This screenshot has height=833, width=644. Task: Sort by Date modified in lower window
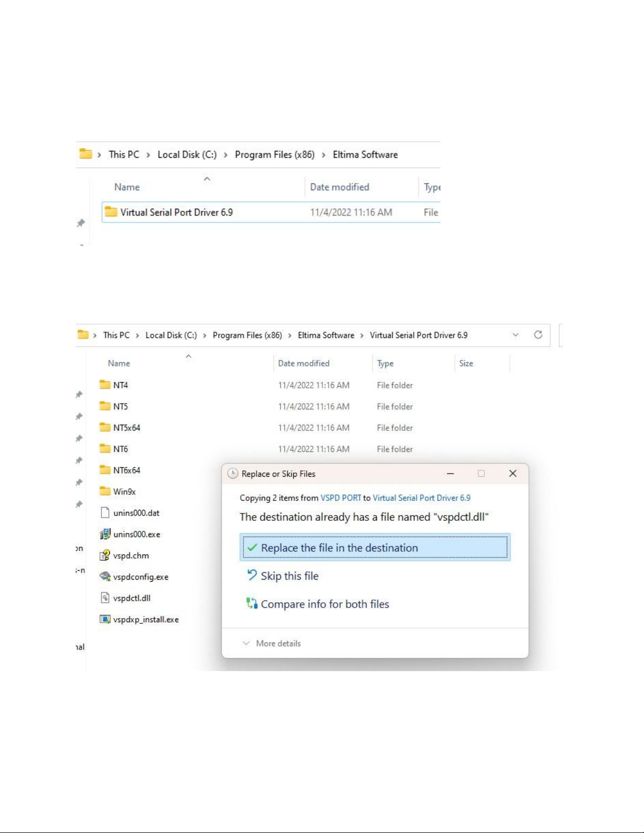[304, 363]
